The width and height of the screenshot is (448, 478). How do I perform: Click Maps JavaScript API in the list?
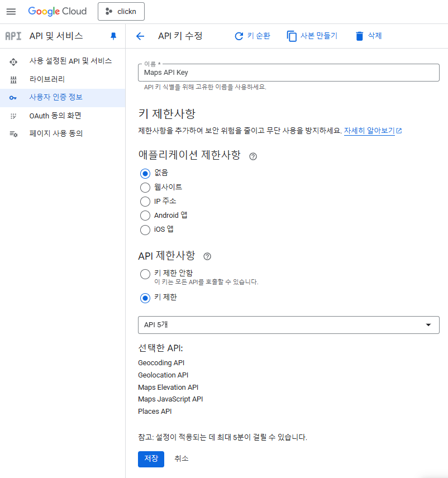170,399
